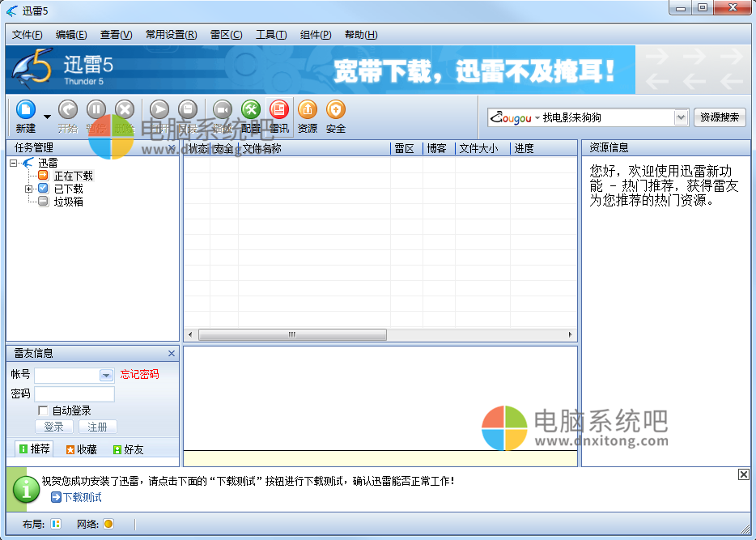Collapse the 迅雷 root tree node
This screenshot has width=756, height=540.
14,163
